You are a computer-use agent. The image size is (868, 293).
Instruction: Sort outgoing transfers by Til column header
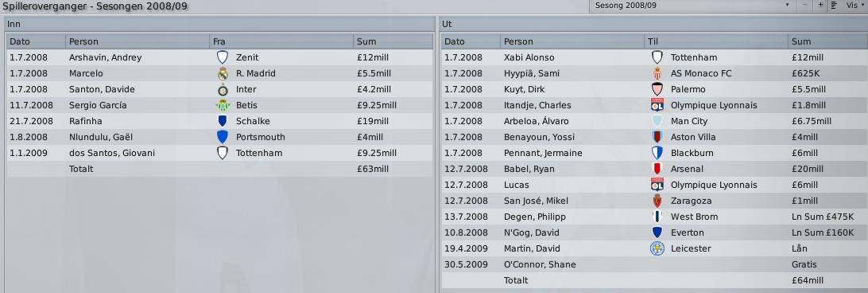(716, 41)
